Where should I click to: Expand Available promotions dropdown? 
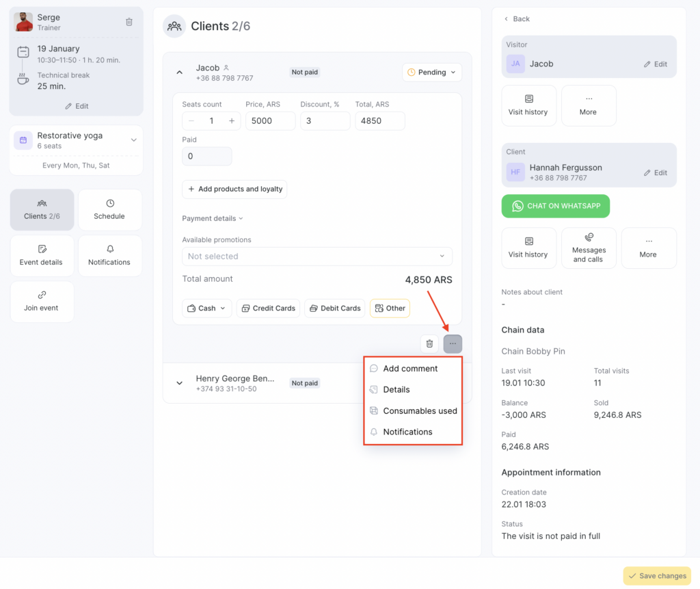pyautogui.click(x=317, y=257)
